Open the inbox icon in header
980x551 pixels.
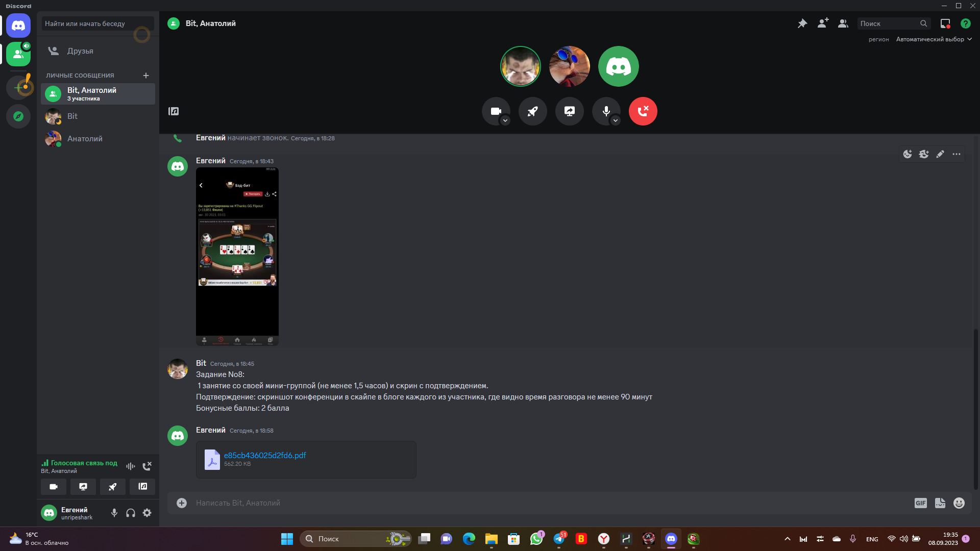945,23
